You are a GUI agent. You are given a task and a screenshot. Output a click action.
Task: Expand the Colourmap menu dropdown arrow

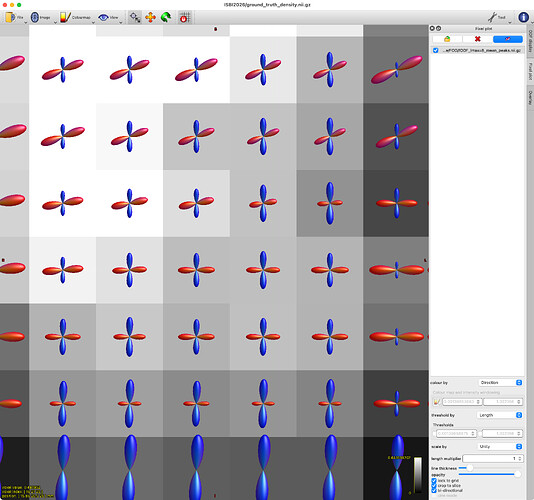coord(93,22)
